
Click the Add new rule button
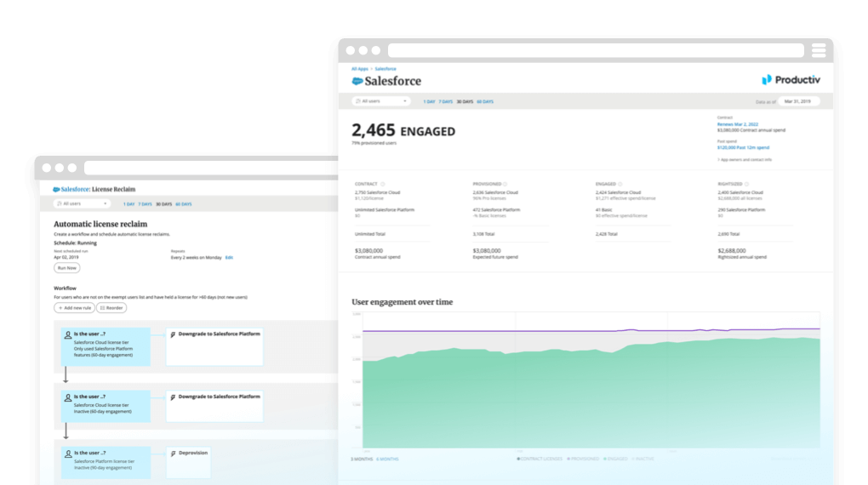point(74,308)
